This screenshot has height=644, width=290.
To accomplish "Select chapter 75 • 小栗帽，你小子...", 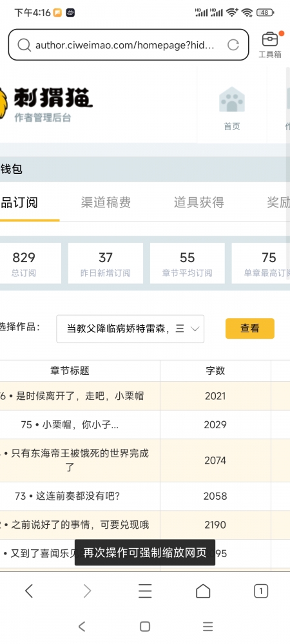I will pyautogui.click(x=70, y=424).
